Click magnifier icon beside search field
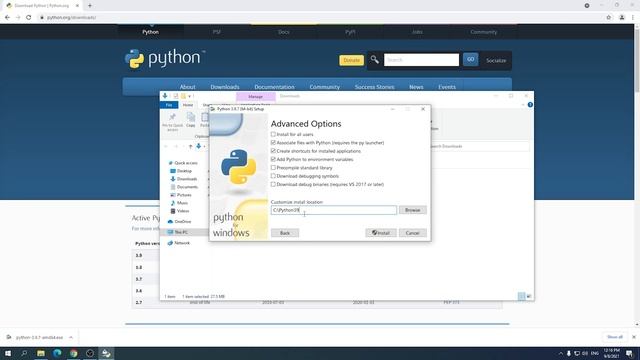This screenshot has width=640, height=360. coord(374,60)
